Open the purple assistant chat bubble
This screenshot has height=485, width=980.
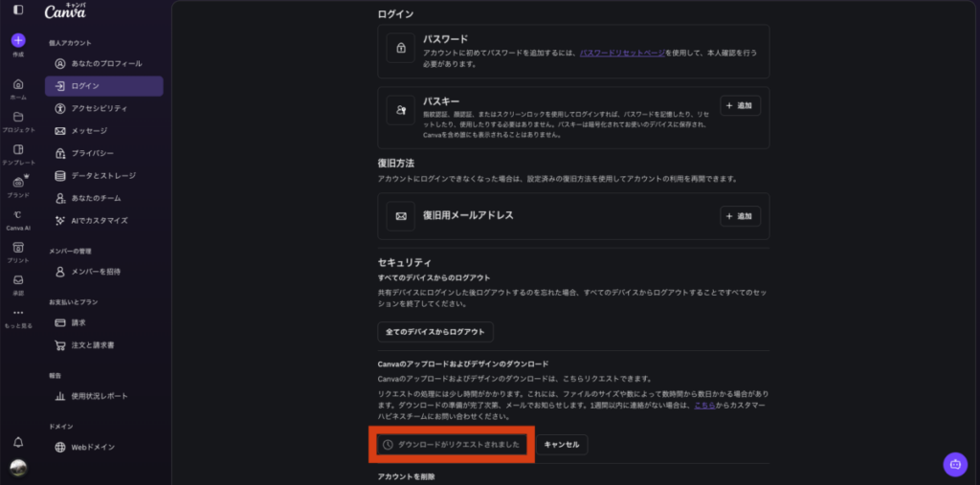[955, 464]
